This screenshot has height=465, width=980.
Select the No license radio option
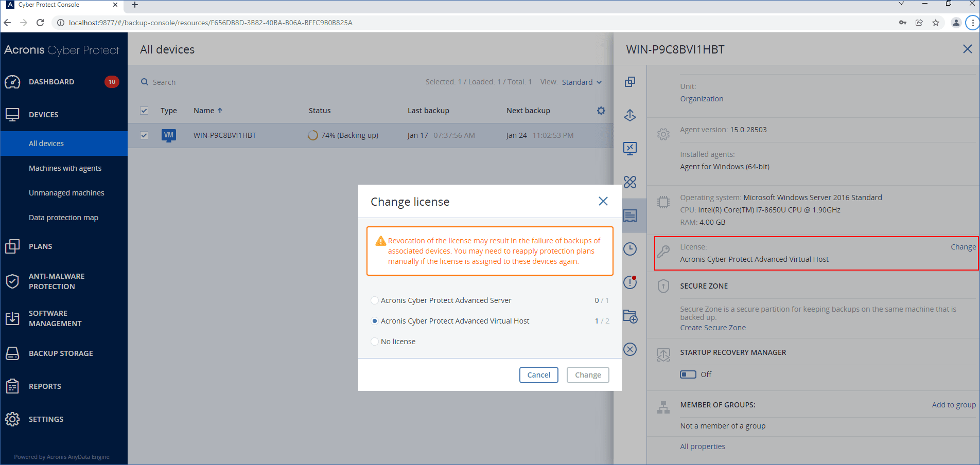click(x=375, y=342)
